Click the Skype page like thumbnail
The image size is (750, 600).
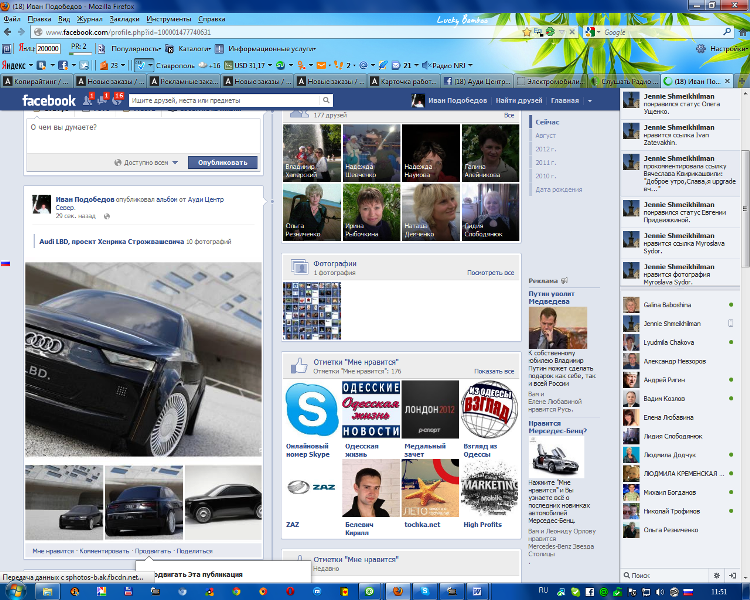point(311,409)
